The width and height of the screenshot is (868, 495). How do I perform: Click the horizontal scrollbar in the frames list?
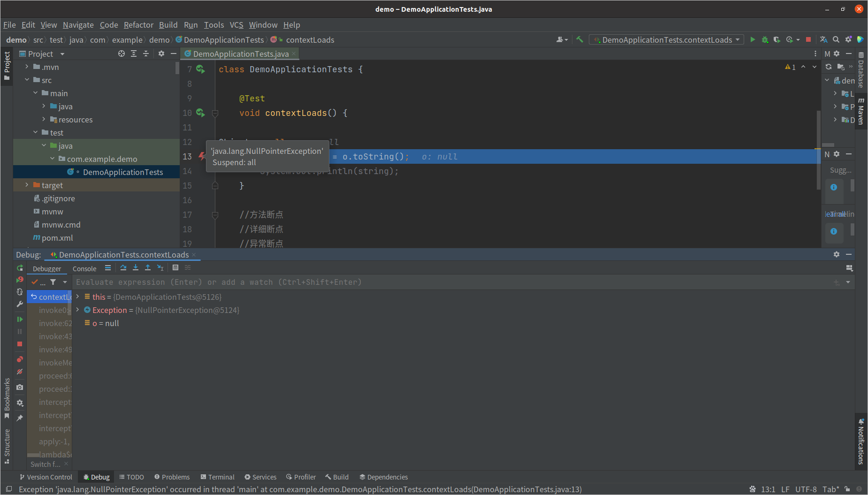coord(34,455)
